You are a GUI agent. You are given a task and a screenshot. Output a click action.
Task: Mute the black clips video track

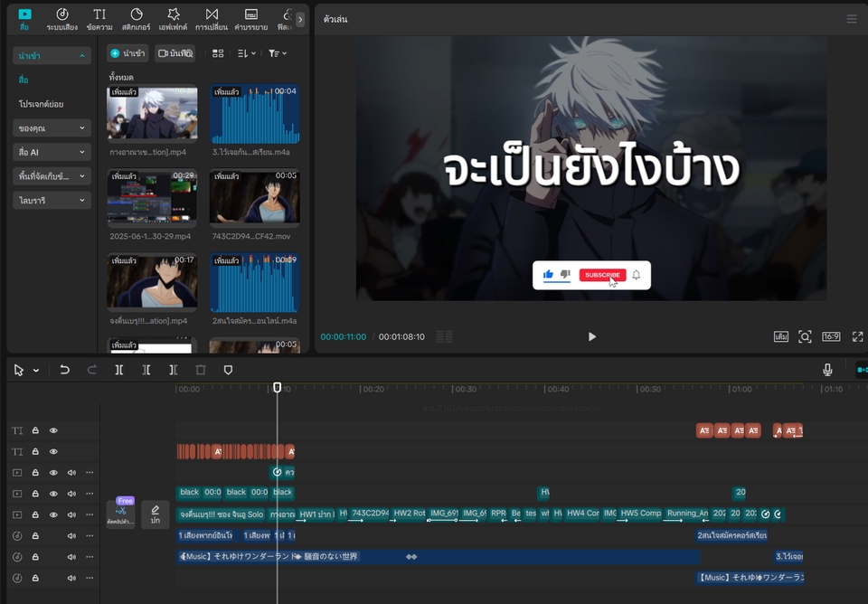(x=71, y=494)
